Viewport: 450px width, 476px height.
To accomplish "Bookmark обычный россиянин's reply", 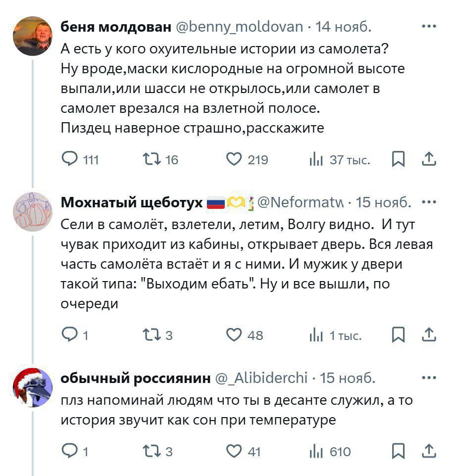I will 398,451.
